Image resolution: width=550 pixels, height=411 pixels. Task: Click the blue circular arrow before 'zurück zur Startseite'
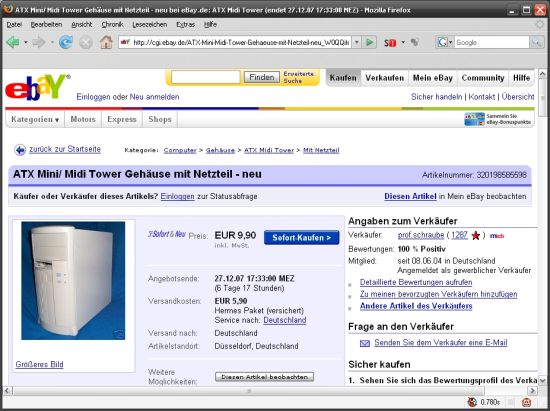click(20, 150)
